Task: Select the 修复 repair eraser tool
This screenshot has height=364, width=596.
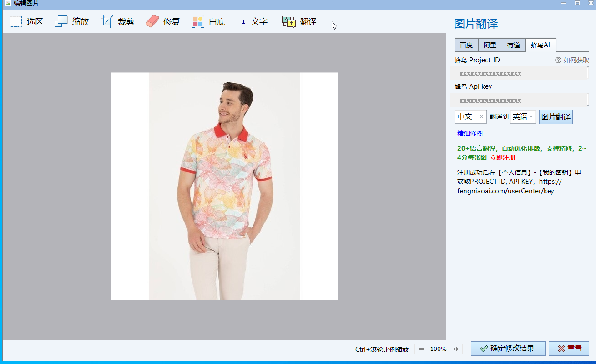Action: [x=162, y=21]
